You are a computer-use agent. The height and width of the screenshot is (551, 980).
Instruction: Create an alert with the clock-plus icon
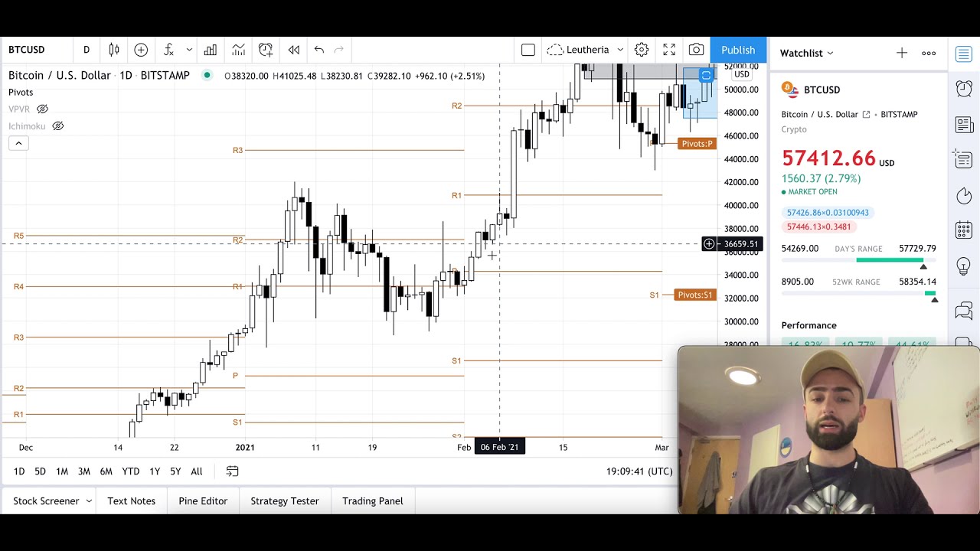click(266, 50)
